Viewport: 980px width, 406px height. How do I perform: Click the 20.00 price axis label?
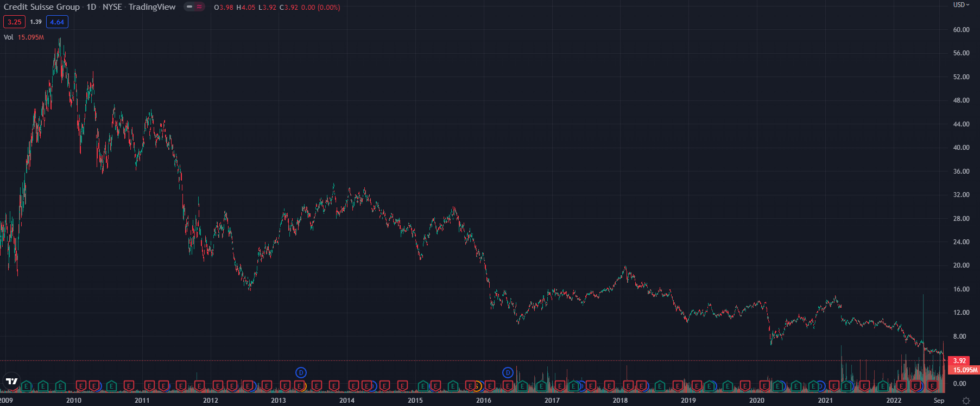961,265
